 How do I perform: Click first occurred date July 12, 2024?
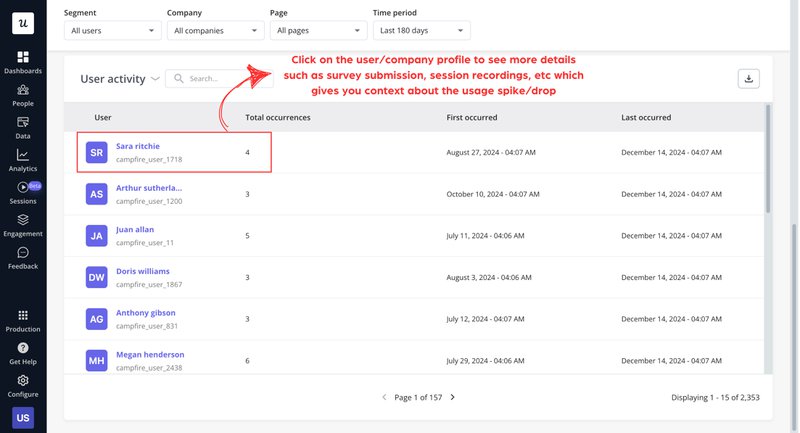point(485,319)
